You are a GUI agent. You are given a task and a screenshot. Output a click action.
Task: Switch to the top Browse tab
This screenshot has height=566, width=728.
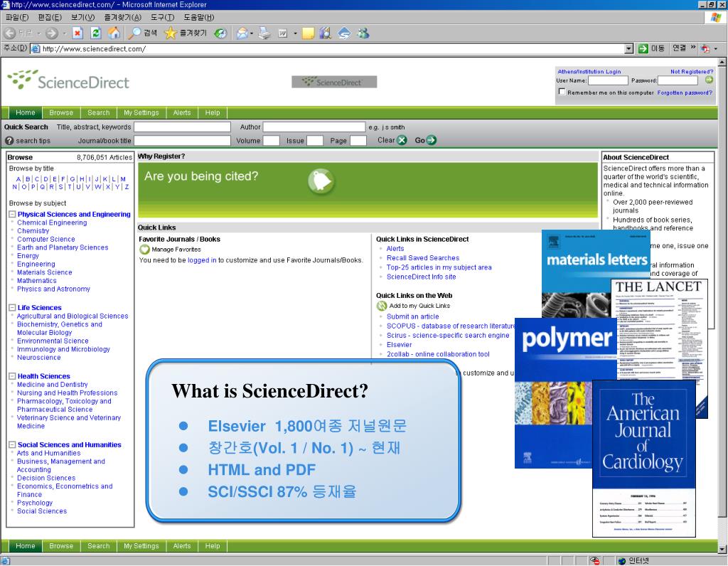[x=61, y=112]
